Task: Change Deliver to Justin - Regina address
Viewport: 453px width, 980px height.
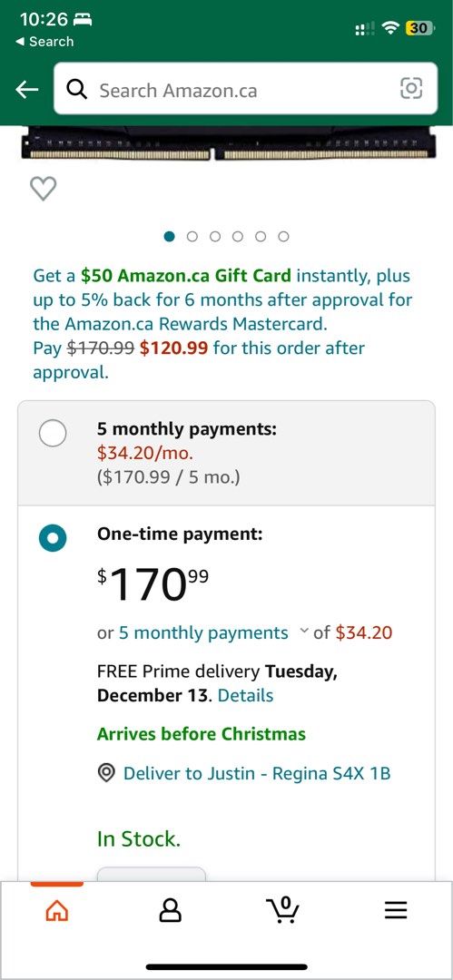Action: pyautogui.click(x=257, y=773)
